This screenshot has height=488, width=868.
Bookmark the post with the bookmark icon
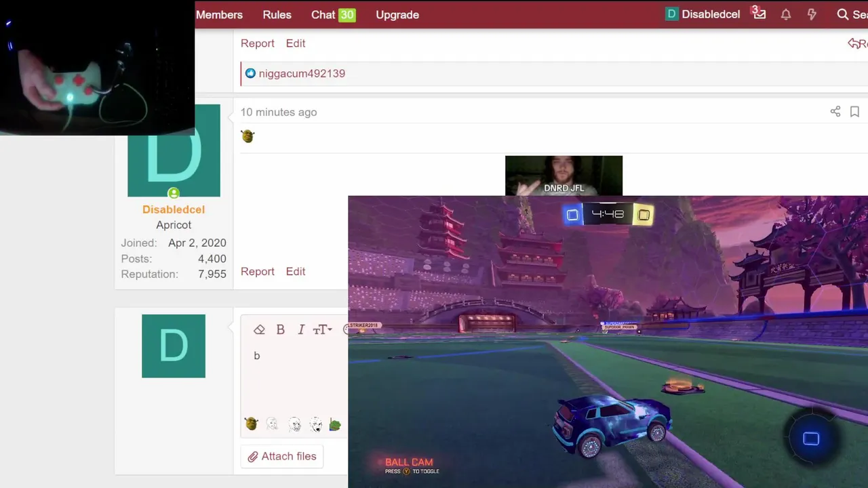pos(854,111)
